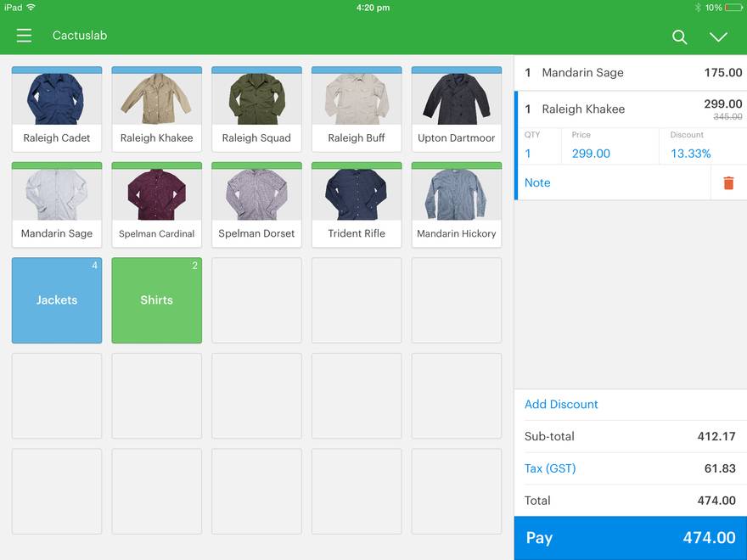747x560 pixels.
Task: Add Upton Dartmoor jacket to sale
Action: 456,109
